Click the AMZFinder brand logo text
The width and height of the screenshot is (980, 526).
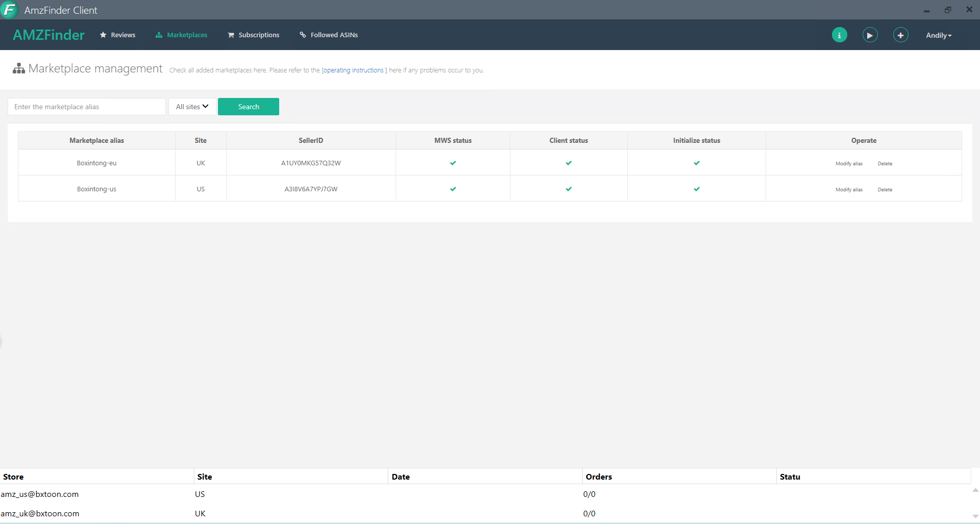[x=49, y=35]
